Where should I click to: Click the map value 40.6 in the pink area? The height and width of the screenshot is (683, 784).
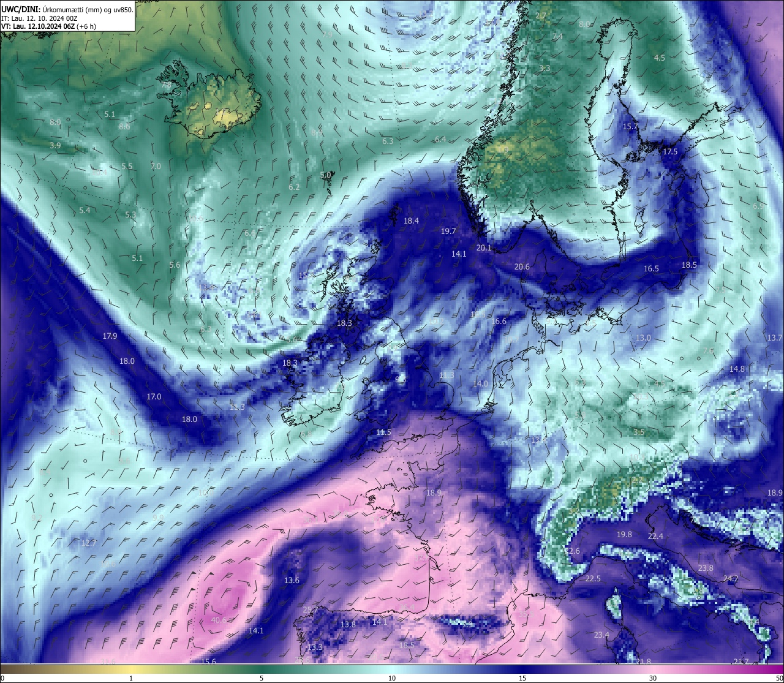[x=219, y=620]
